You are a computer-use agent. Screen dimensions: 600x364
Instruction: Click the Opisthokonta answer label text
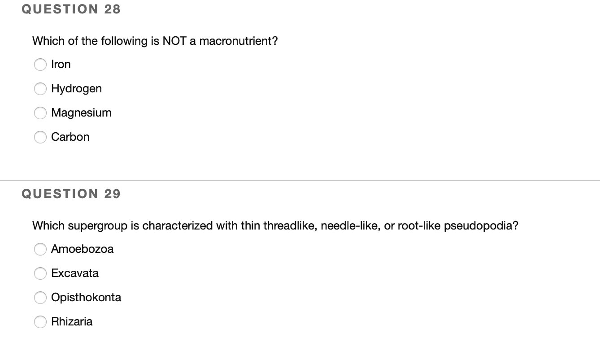tap(86, 298)
